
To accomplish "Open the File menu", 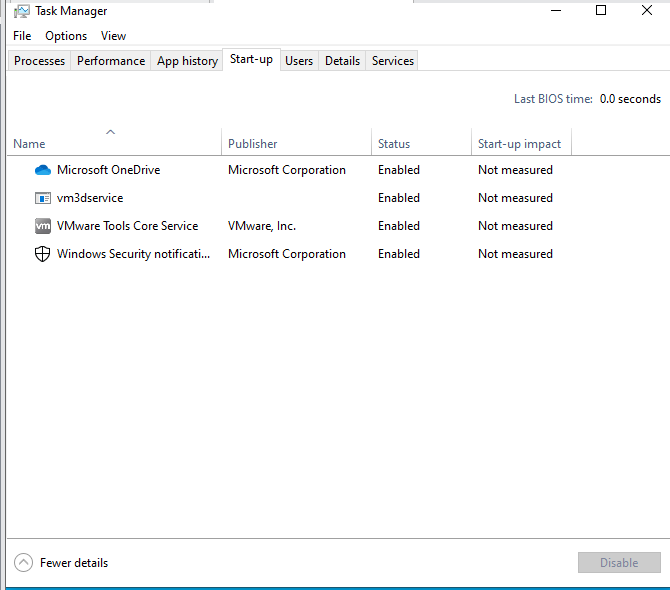I will click(x=22, y=36).
